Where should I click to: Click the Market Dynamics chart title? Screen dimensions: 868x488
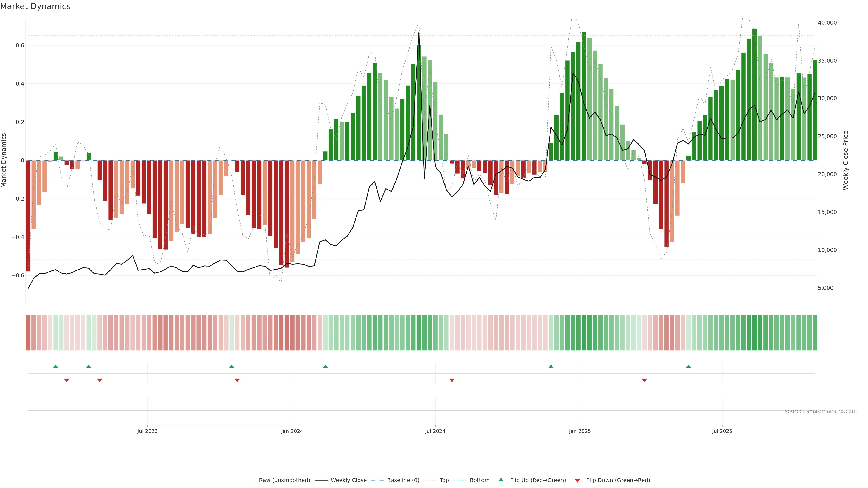[35, 6]
